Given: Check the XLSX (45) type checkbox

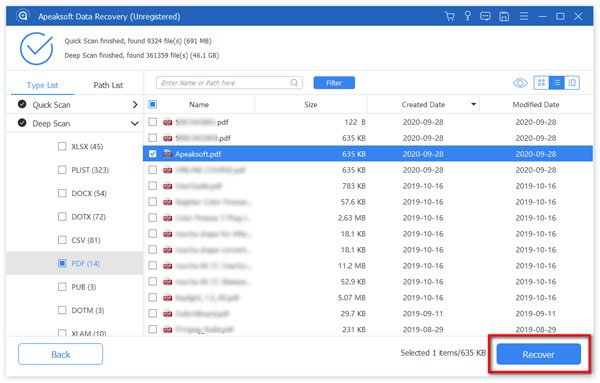Looking at the screenshot, I should 62,146.
